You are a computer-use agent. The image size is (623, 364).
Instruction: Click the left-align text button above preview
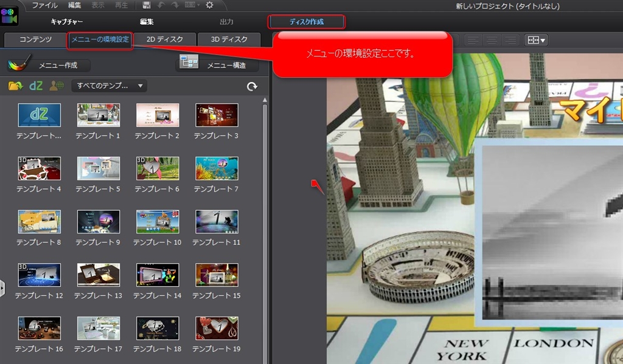click(x=475, y=40)
